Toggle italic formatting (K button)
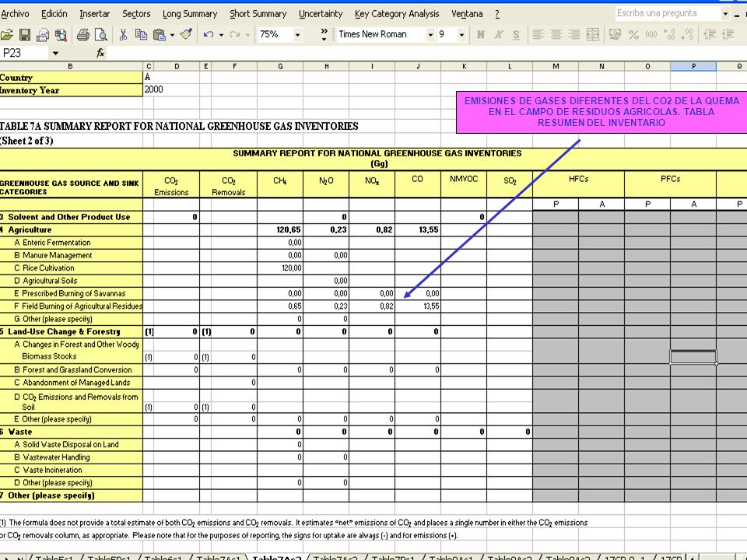Image resolution: width=747 pixels, height=560 pixels. pos(498,34)
